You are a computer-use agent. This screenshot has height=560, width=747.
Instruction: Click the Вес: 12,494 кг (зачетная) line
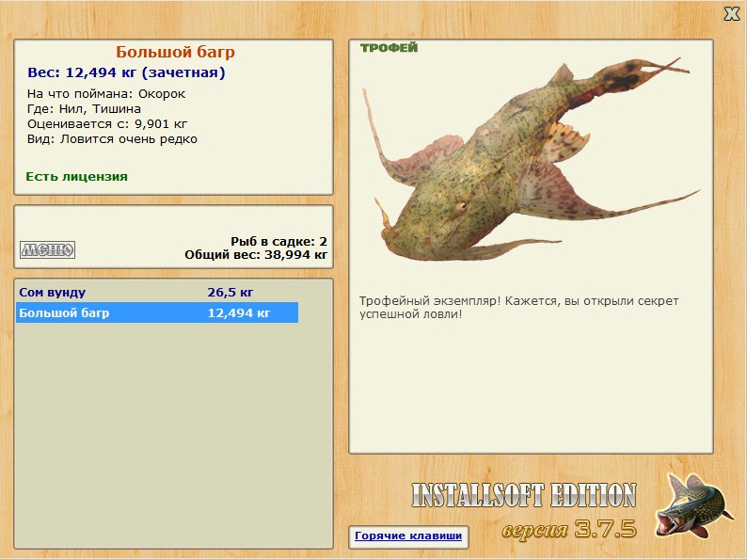[x=125, y=72]
